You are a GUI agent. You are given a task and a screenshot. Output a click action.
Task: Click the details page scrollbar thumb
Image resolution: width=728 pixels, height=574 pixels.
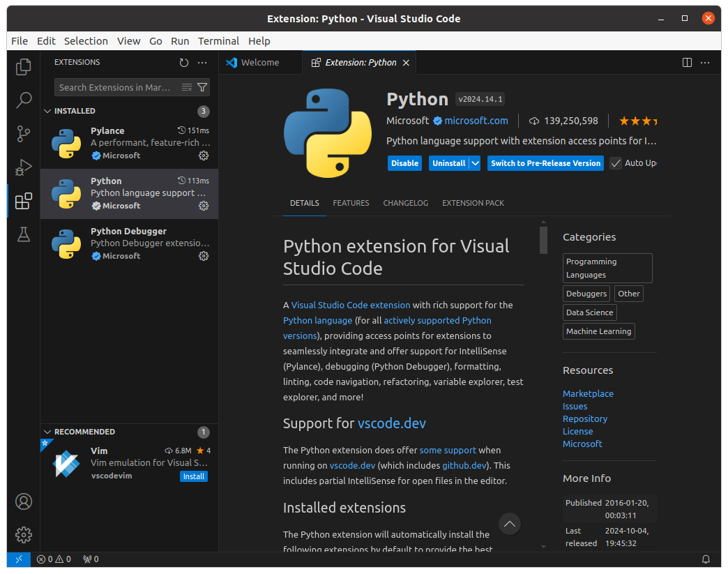(543, 240)
